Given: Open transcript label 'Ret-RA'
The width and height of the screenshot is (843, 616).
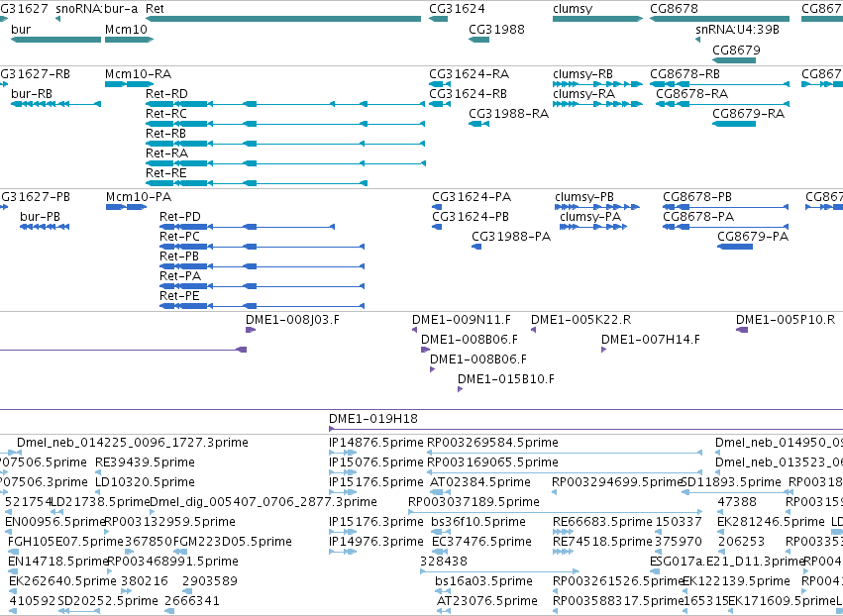Looking at the screenshot, I should 166,153.
